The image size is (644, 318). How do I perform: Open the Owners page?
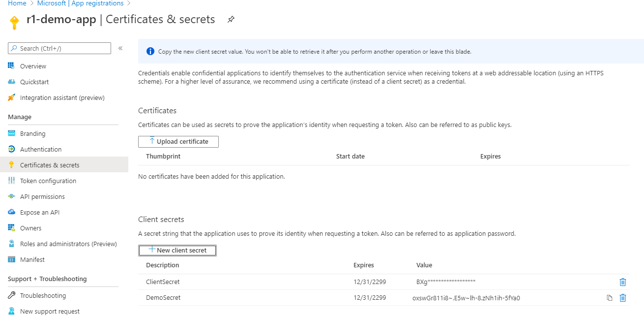click(30, 228)
